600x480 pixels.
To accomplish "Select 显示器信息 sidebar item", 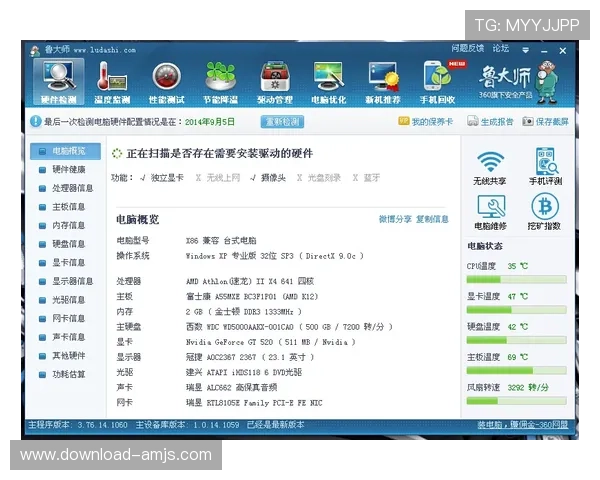I will (65, 281).
